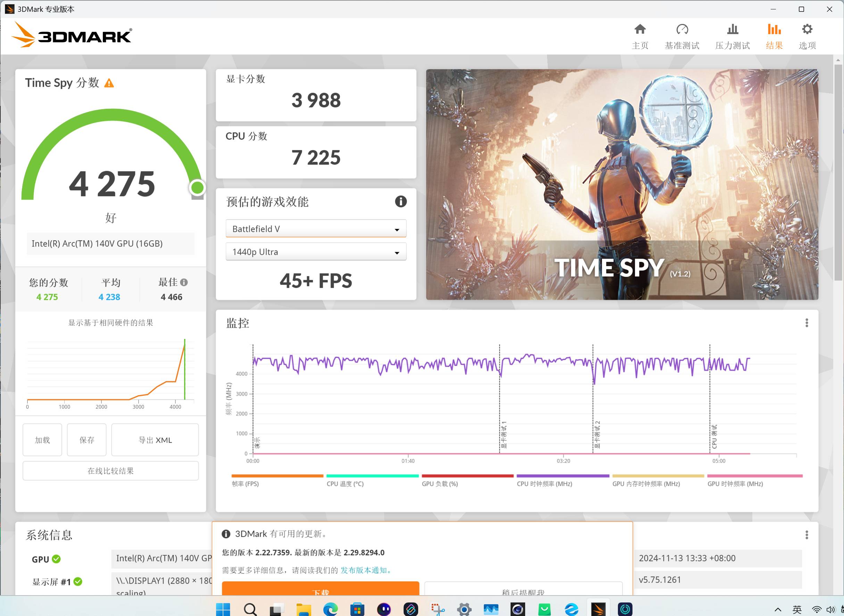Click the vertical scrollbar thumb
This screenshot has height=616, width=844.
click(838, 172)
